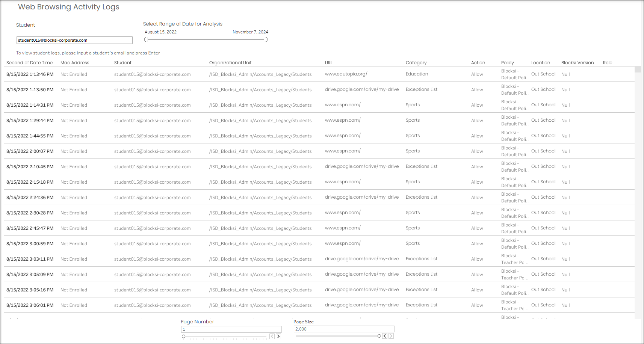
Task: Click Not Enrolled in the 2:15:18 PM row
Action: (74, 182)
